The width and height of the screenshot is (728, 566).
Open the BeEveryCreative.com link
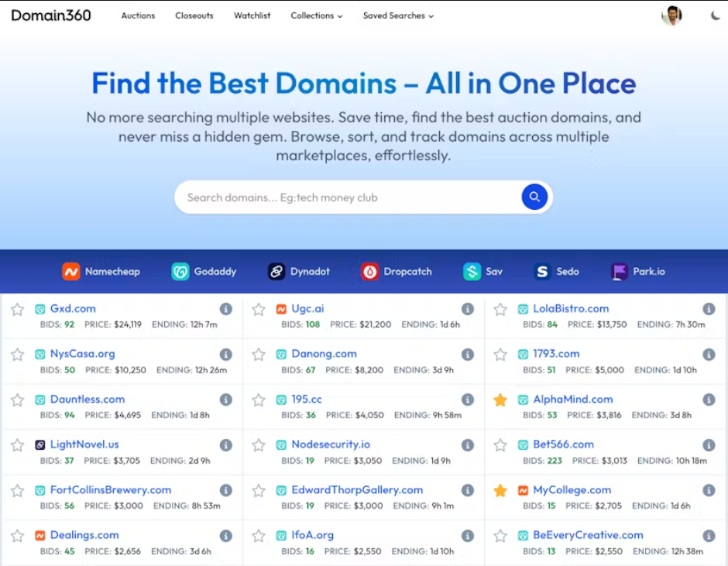coord(588,535)
